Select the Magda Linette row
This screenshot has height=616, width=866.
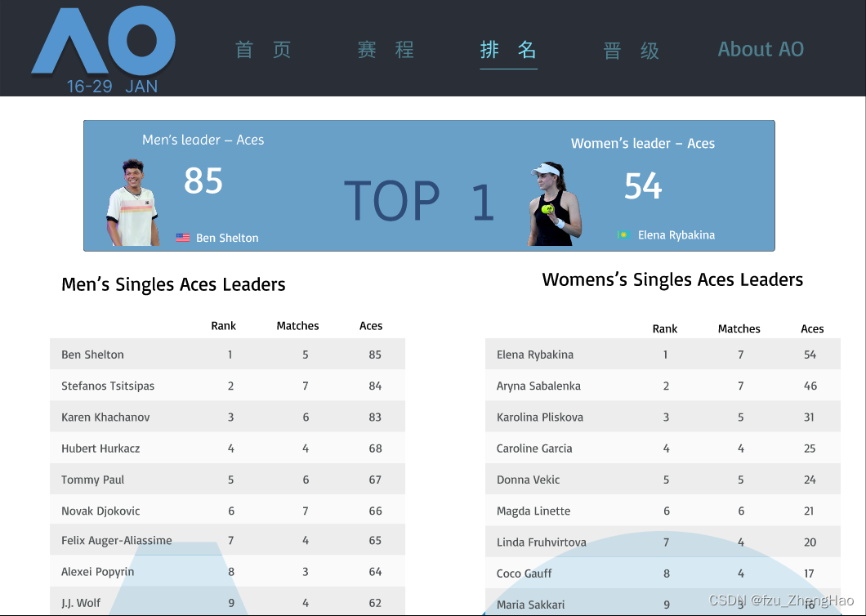pyautogui.click(x=663, y=511)
